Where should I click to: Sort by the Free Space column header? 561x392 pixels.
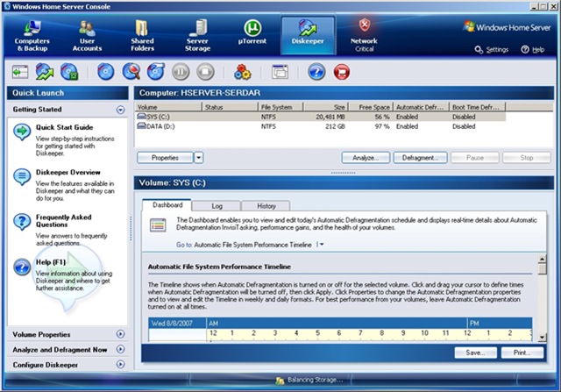tap(371, 107)
